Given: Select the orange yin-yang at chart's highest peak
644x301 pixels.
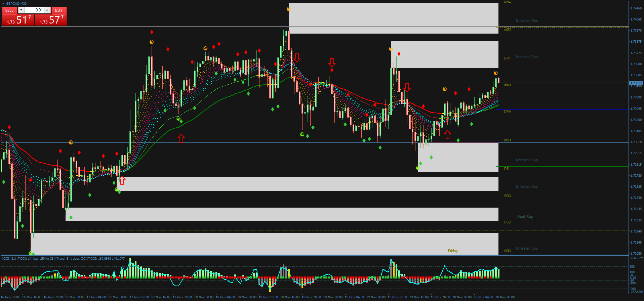Looking at the screenshot, I should tap(288, 9).
